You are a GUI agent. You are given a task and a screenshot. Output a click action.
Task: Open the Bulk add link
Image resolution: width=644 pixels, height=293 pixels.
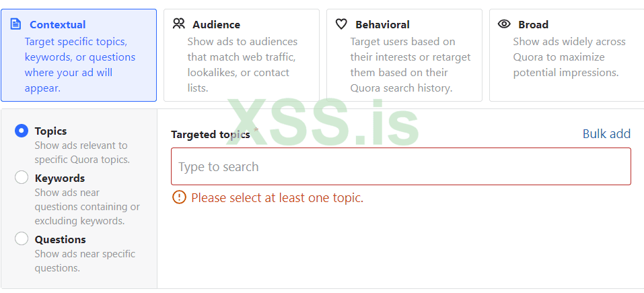pos(606,133)
